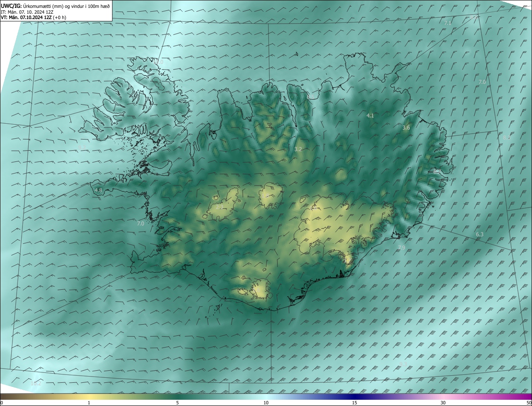
Task: Select the 'IT: Mán. 07. 10. 2024 12Z' line
Action: pyautogui.click(x=27, y=12)
